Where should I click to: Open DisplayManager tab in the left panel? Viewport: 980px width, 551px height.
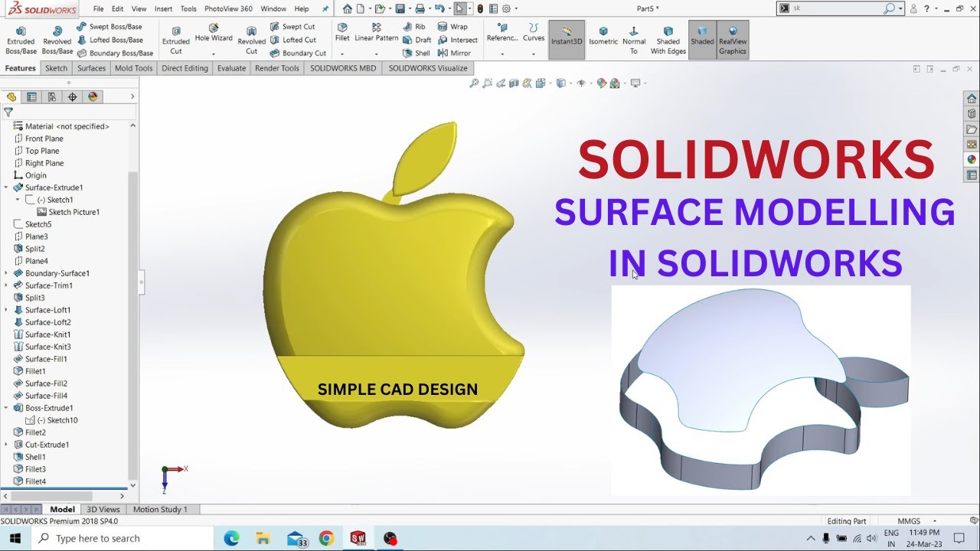pos(93,97)
